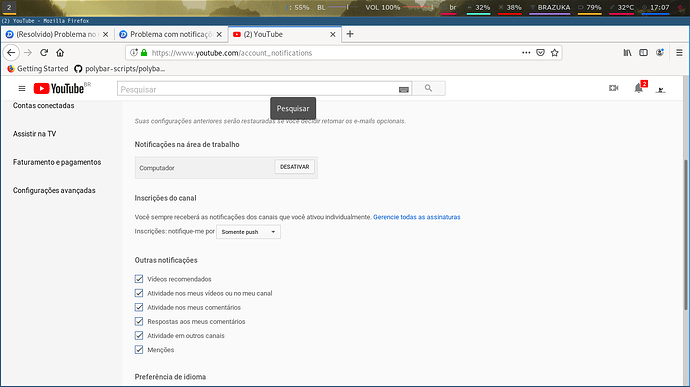This screenshot has height=387, width=690.
Task: Click the polybar BL backlight indicator
Action: tap(321, 7)
